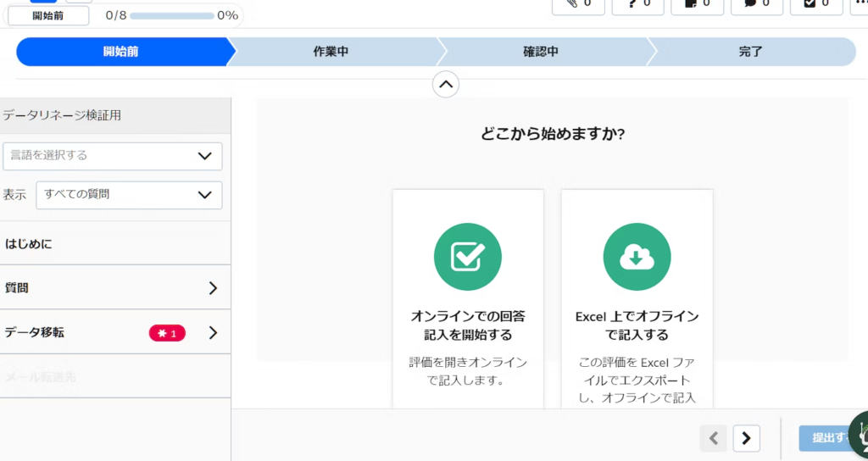Click the green cloud download Excel icon
Screen dimensions: 868x461
point(637,258)
